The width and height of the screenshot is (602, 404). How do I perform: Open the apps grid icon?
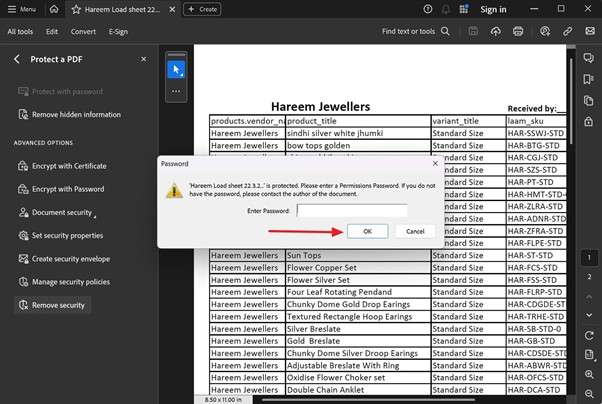point(464,9)
